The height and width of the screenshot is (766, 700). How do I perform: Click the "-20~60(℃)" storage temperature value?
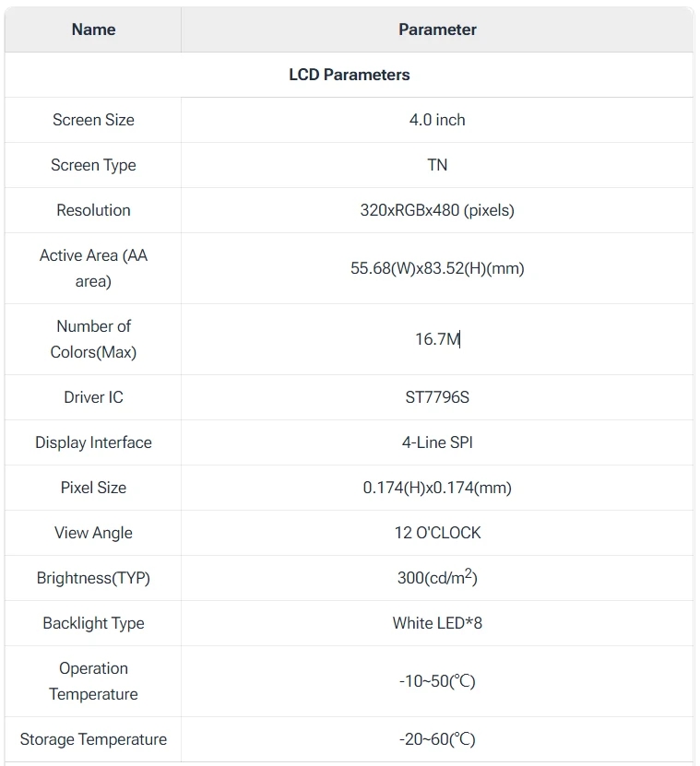point(437,739)
